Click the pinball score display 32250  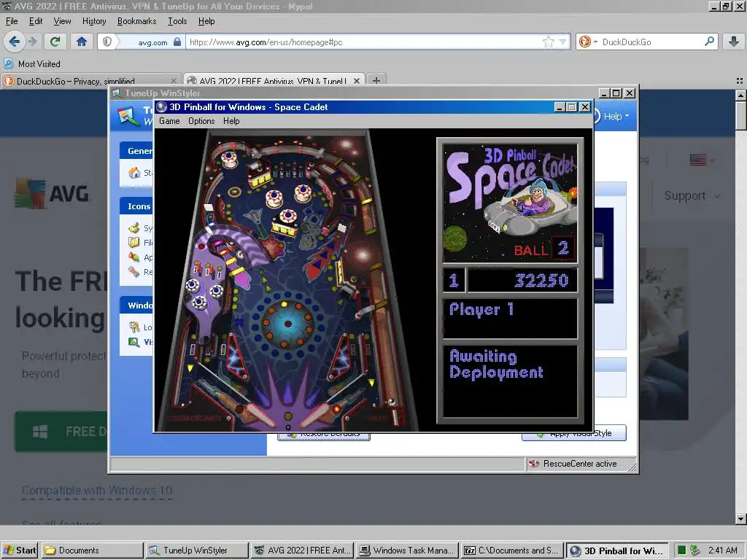pyautogui.click(x=522, y=280)
